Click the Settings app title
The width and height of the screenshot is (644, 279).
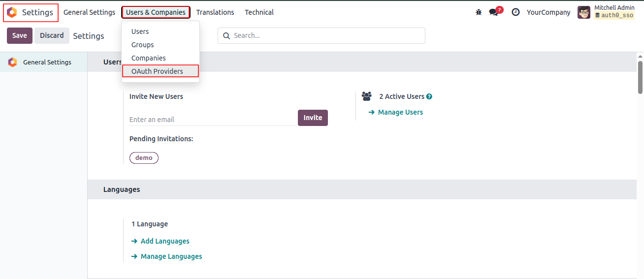pos(37,12)
